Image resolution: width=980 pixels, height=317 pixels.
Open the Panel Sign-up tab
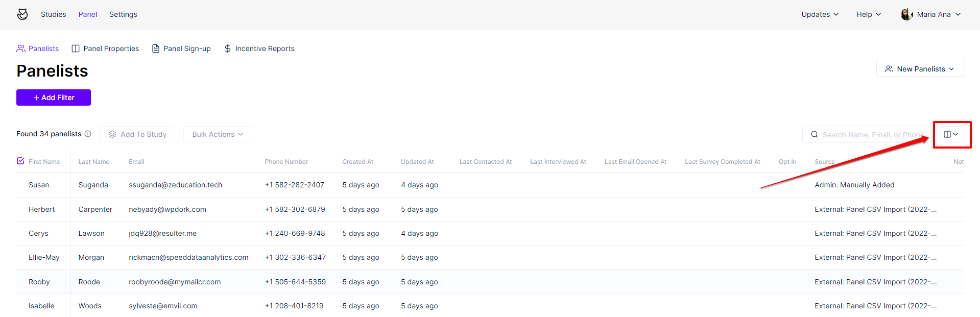point(181,48)
